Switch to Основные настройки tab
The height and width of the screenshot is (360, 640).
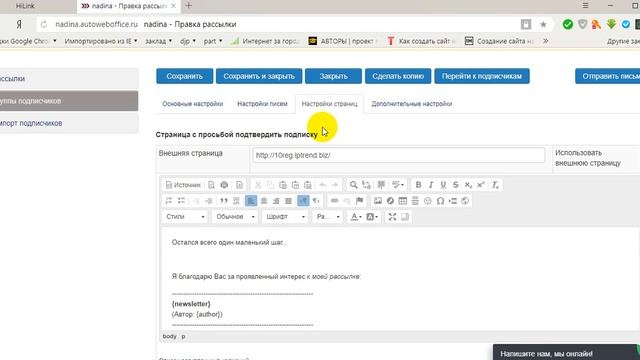193,104
